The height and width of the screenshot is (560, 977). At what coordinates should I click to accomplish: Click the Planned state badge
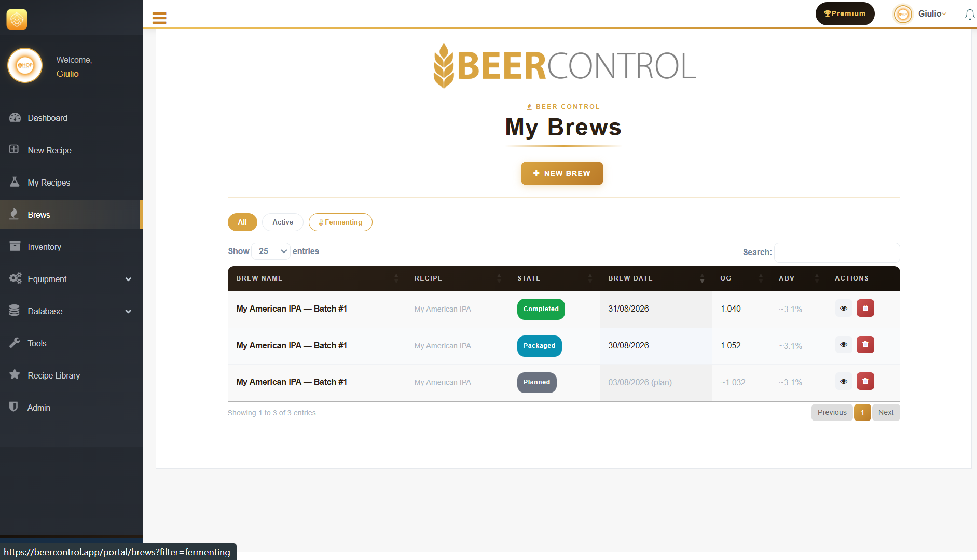click(x=536, y=382)
